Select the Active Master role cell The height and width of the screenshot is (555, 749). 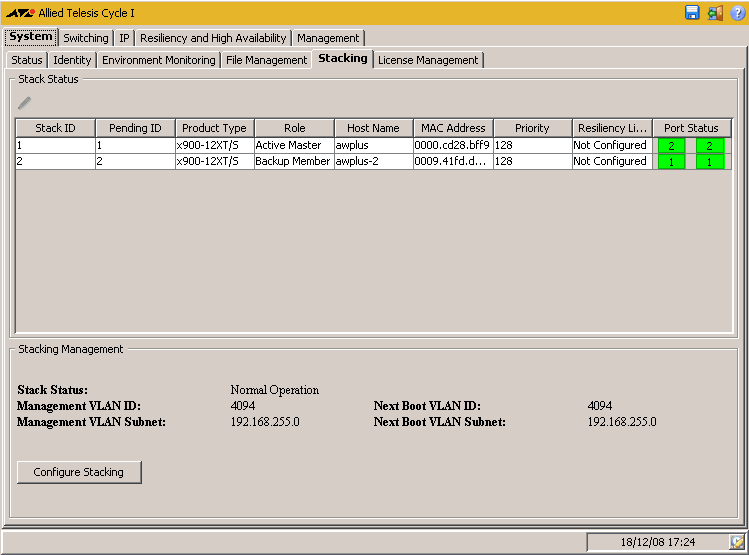tap(294, 145)
